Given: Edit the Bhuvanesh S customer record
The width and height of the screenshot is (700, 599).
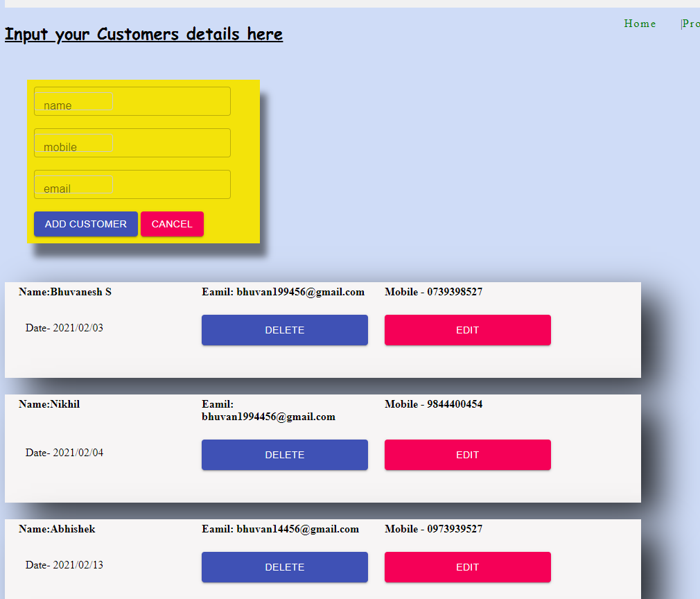Looking at the screenshot, I should pyautogui.click(x=467, y=330).
